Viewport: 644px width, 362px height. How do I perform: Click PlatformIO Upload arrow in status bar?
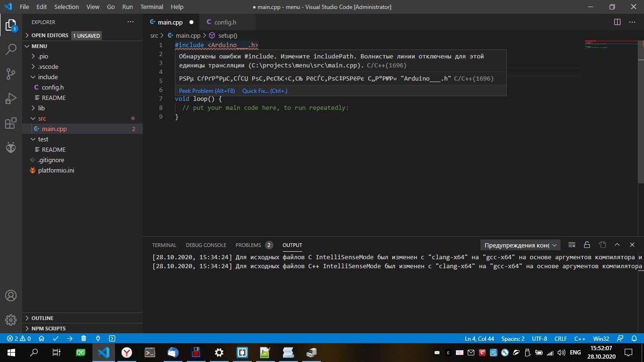[70, 338]
